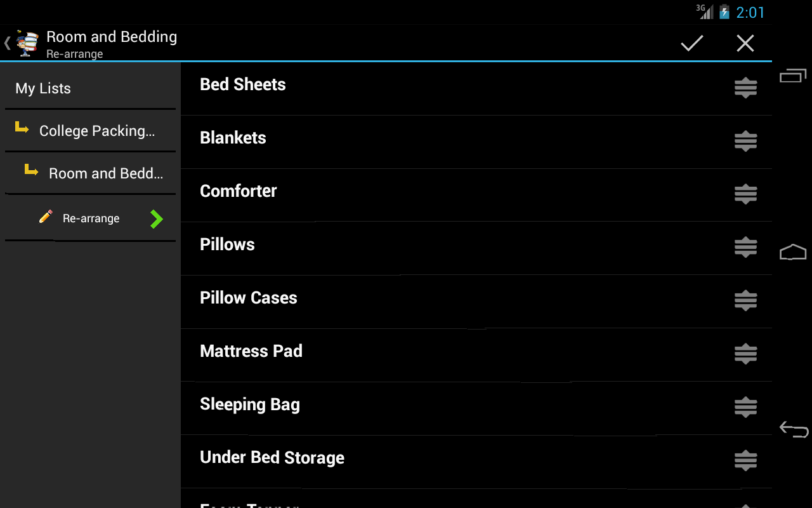Tap the pencil icon beside Re-arrange
The height and width of the screenshot is (508, 812).
point(46,216)
